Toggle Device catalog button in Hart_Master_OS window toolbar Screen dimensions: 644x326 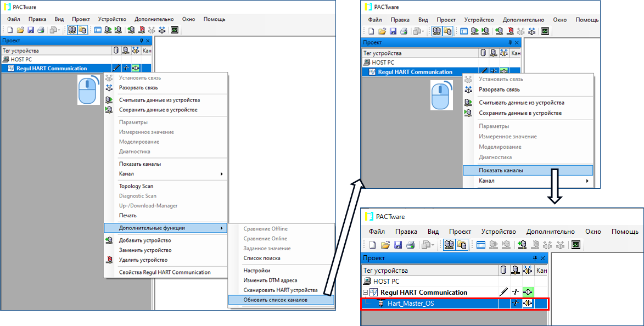(462, 245)
